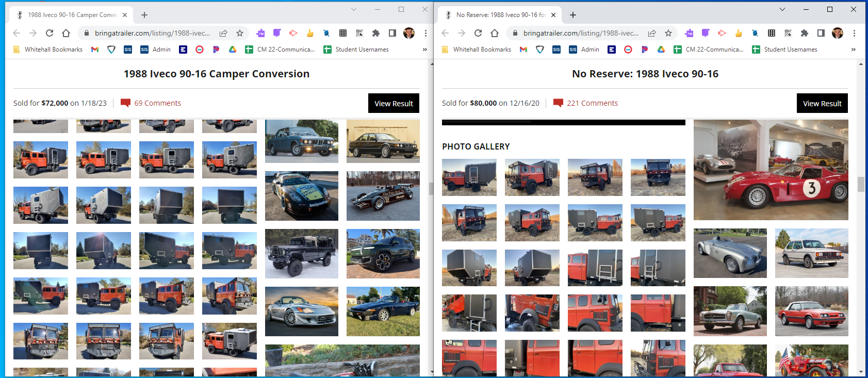Open Admin bookmark in left window

coord(156,50)
